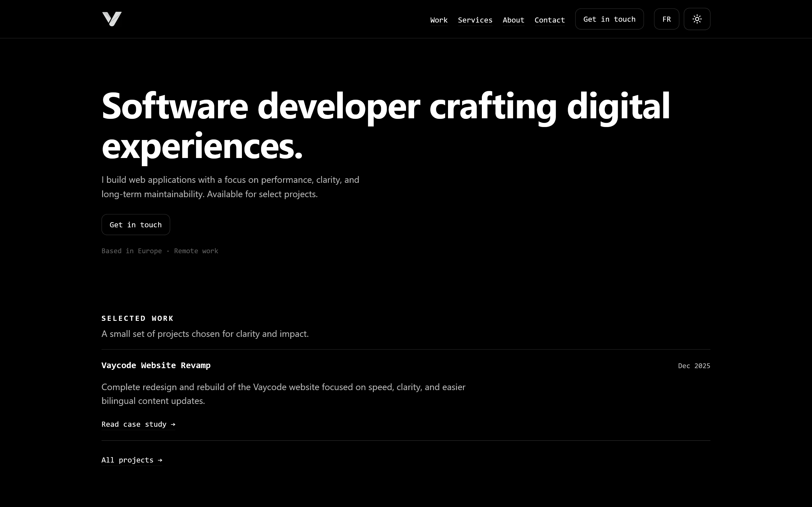Open the Contact navigation entry
Screen dimensions: 812x507
coord(550,20)
